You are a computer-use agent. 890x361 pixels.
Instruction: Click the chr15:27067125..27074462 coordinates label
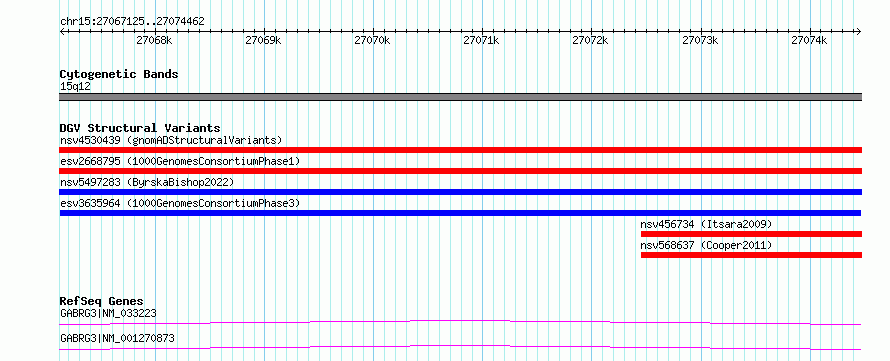(132, 22)
